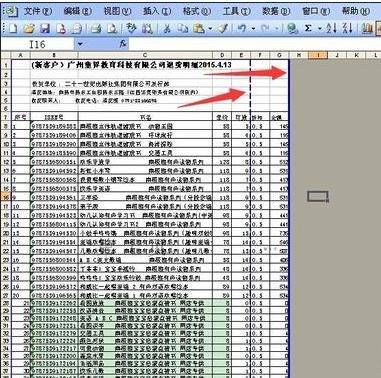Click the Research icon in toolbar

pyautogui.click(x=147, y=29)
